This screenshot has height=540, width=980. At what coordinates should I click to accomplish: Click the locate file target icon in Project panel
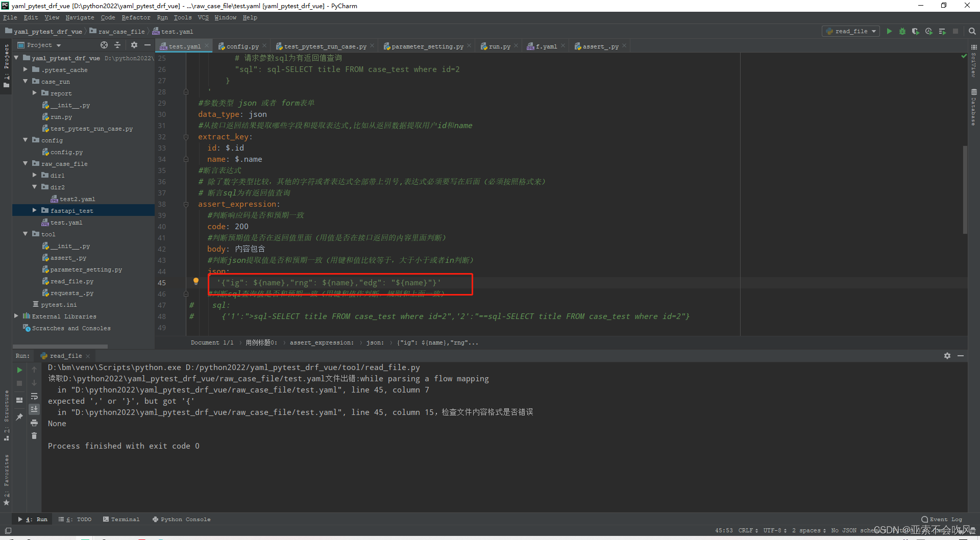coord(104,45)
